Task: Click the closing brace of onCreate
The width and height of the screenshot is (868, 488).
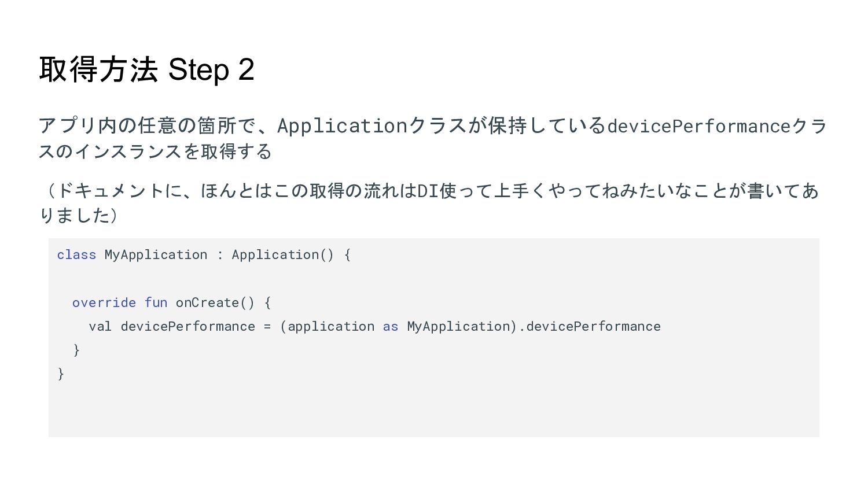Action: pyautogui.click(x=76, y=350)
